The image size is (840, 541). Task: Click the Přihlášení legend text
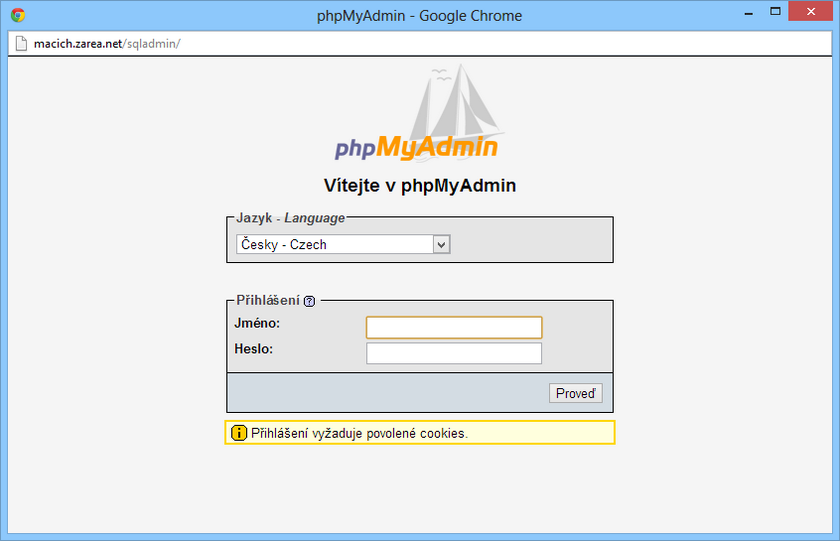(x=267, y=300)
